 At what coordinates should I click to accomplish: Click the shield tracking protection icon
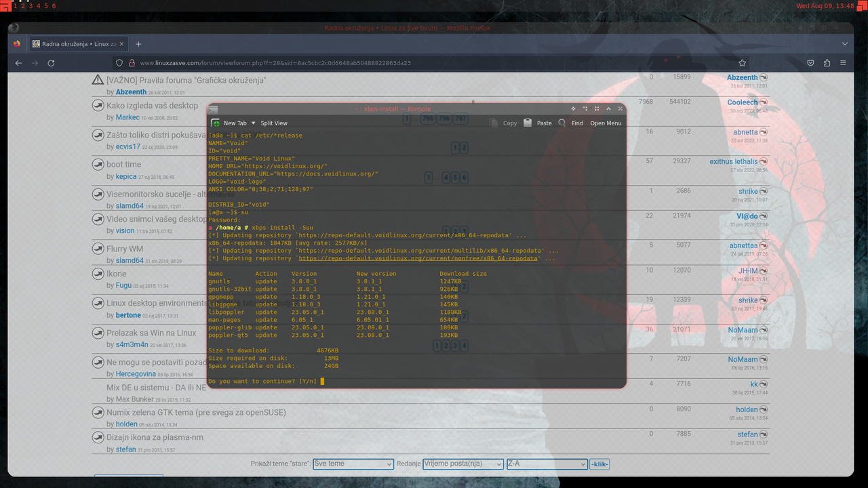[120, 63]
